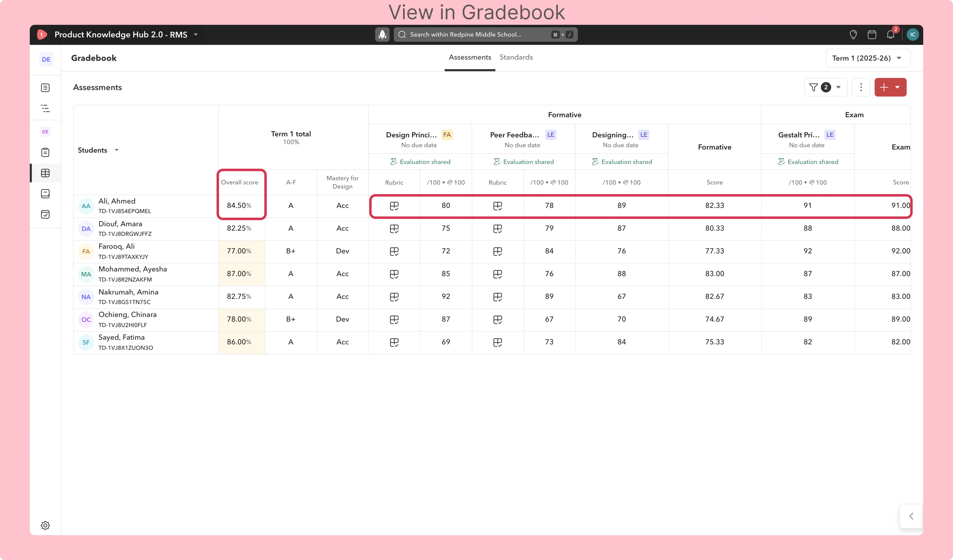
Task: Open Ali, Ahmed's Peer Feedback rubric icon
Action: click(498, 206)
